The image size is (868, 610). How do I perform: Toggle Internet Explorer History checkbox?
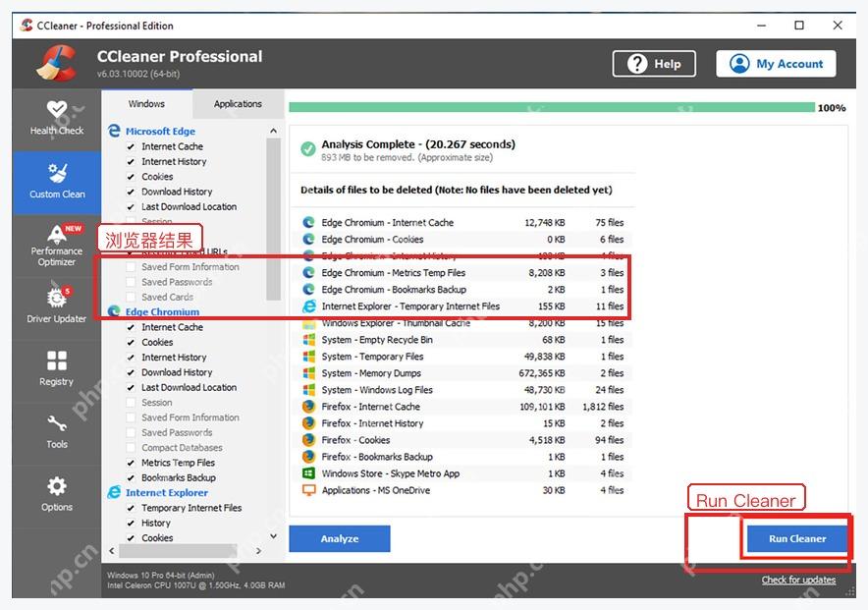tap(131, 524)
